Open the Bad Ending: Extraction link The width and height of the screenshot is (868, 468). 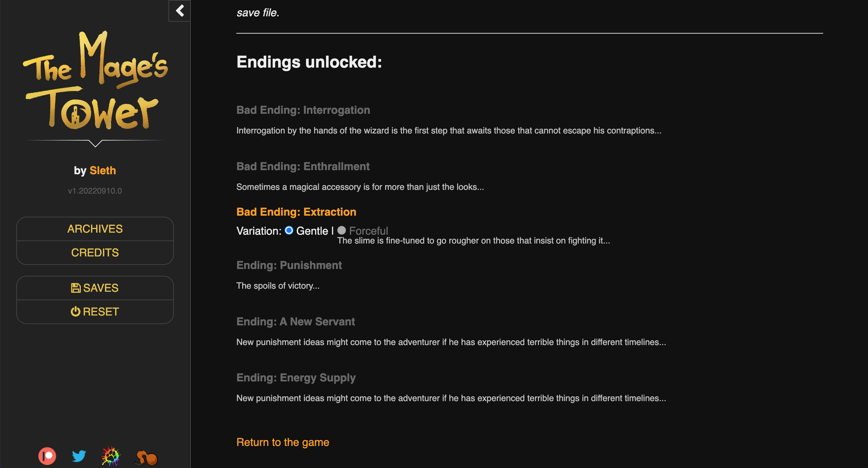[296, 212]
